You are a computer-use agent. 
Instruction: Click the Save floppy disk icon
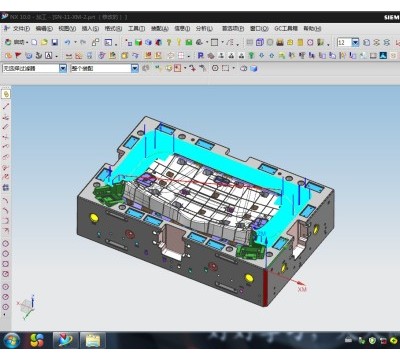55,42
